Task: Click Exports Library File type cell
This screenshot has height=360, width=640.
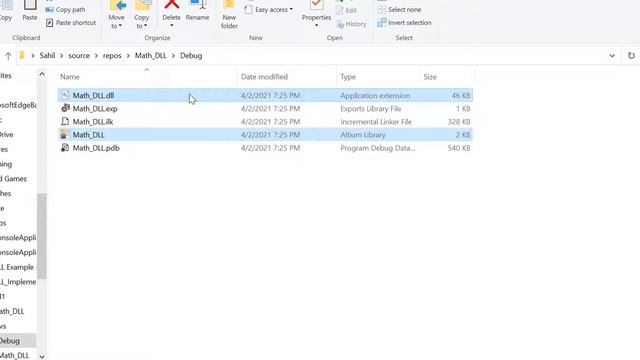Action: tap(371, 109)
